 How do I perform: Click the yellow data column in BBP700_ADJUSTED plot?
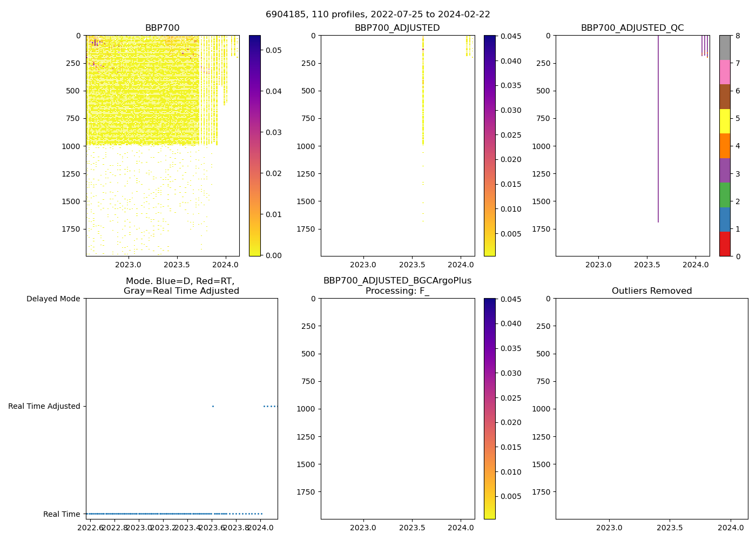[x=423, y=108]
